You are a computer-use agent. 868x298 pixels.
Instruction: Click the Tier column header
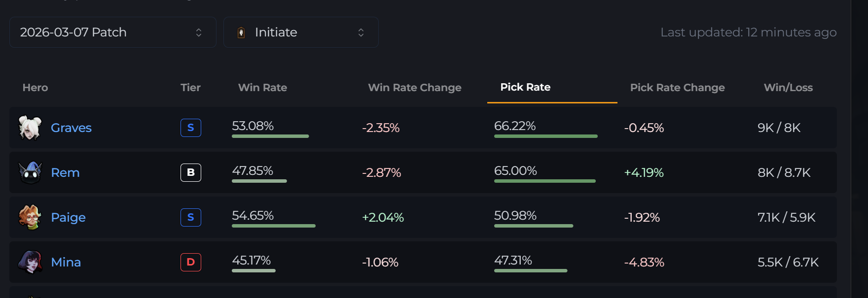pos(190,88)
